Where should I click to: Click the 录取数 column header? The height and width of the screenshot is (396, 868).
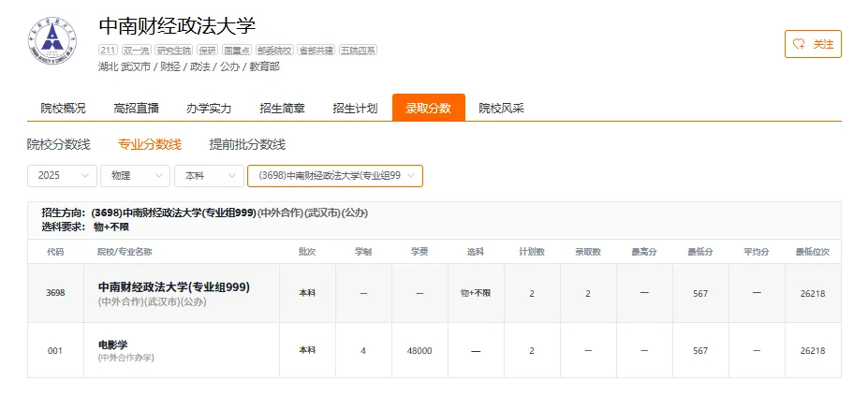[588, 252]
